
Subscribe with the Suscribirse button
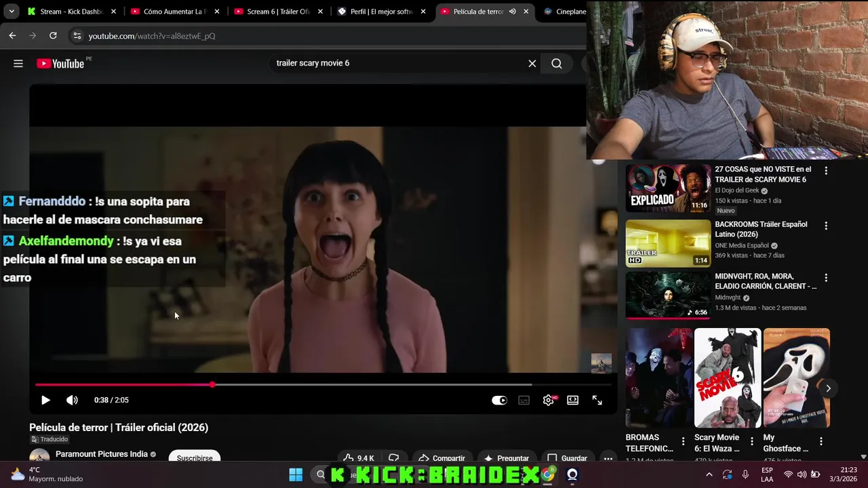click(x=195, y=457)
